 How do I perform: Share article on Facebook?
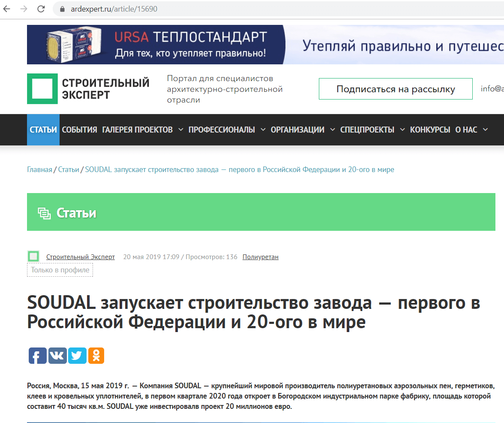tap(38, 356)
